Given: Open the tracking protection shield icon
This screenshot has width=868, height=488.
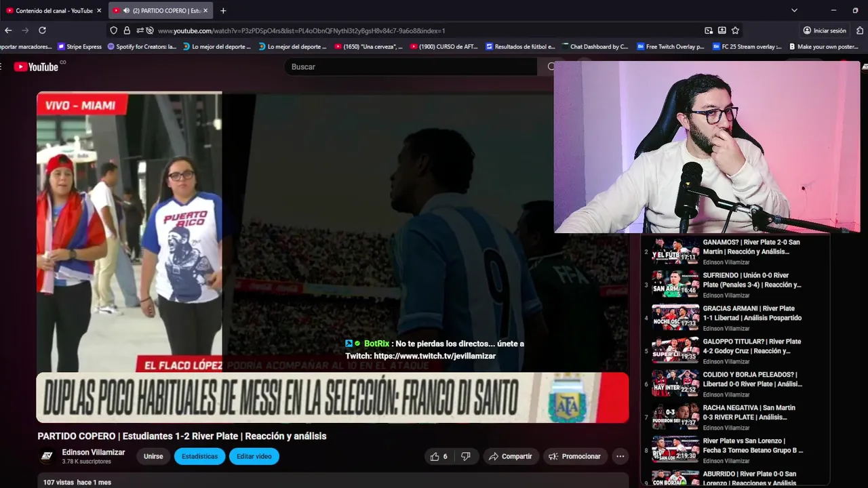Looking at the screenshot, I should click(114, 30).
